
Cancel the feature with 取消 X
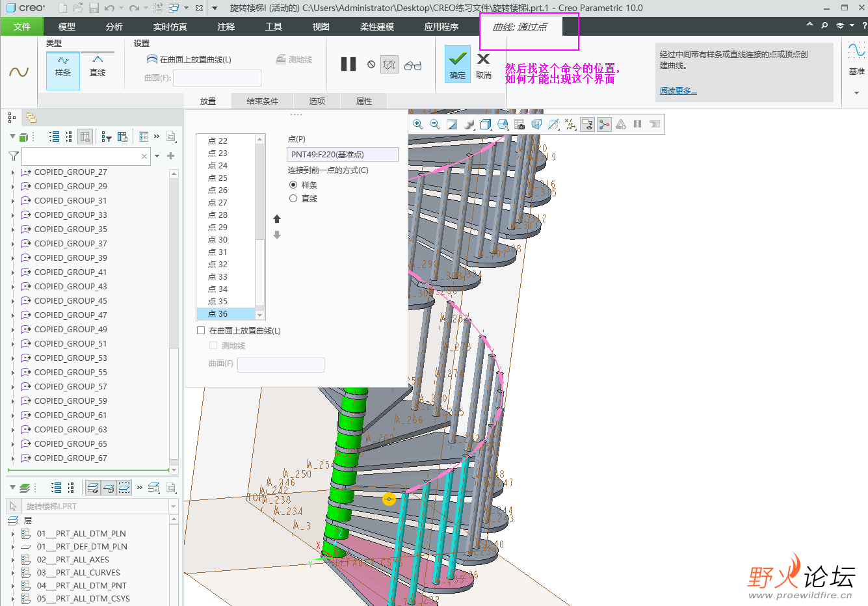click(x=483, y=65)
